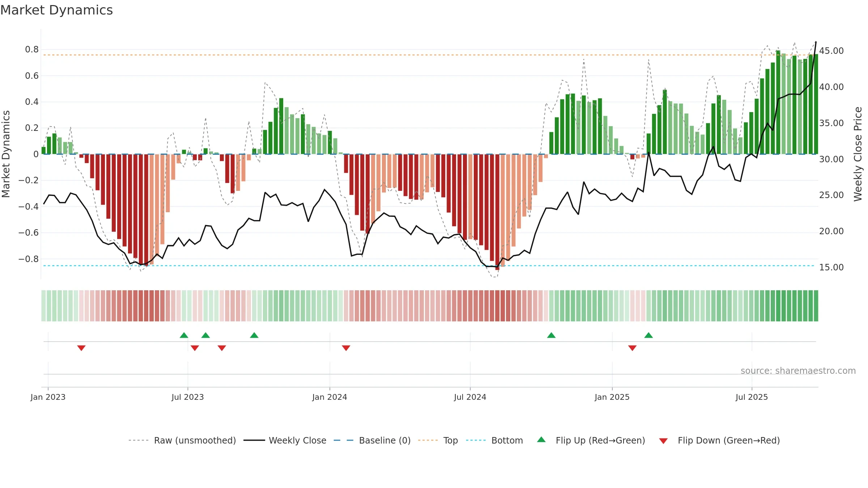Click 0.8 tick on Market Dynamics axis
The image size is (868, 488).
pos(32,50)
